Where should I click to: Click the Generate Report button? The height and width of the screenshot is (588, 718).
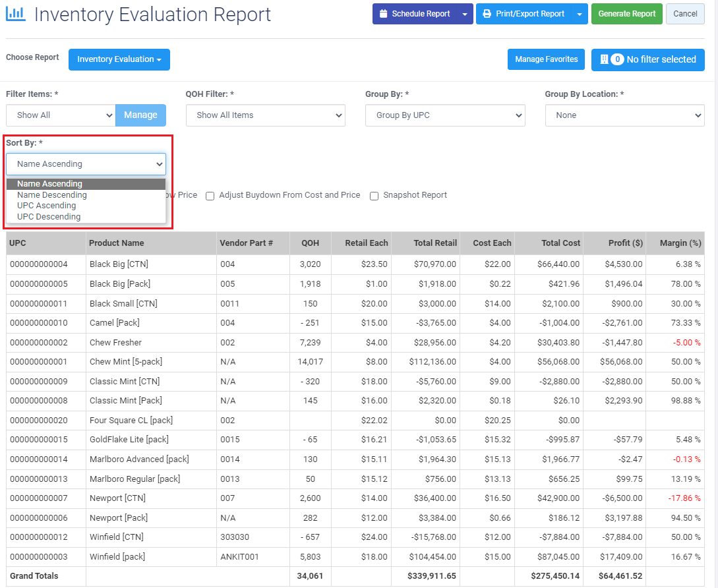[x=627, y=14]
